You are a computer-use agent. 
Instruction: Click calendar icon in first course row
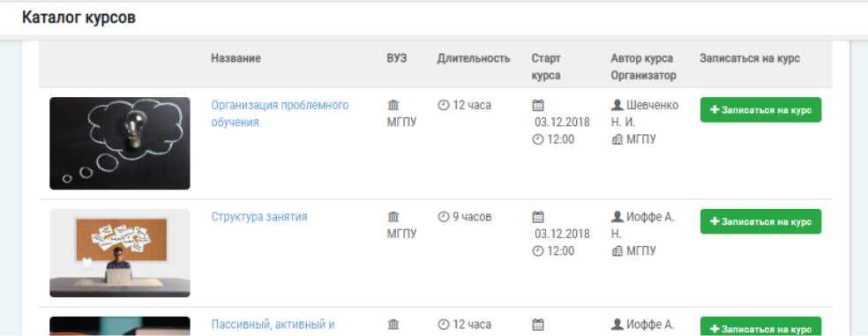(537, 105)
